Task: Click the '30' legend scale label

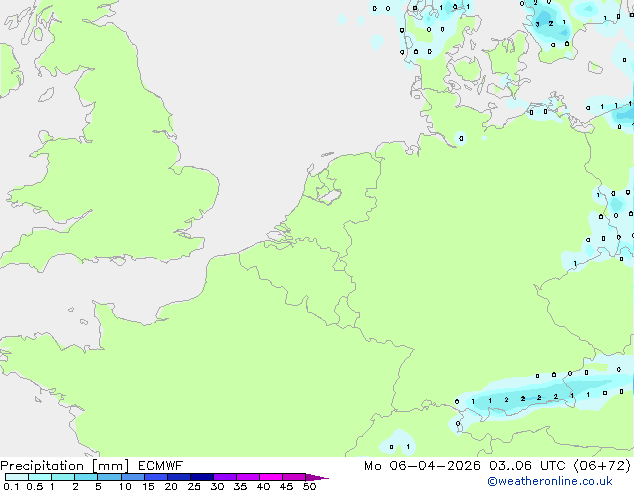Action: click(x=218, y=486)
